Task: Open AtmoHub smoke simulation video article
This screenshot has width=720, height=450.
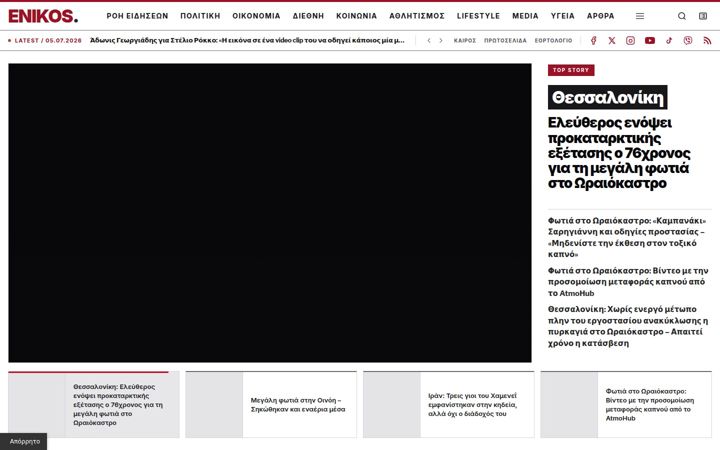Action: click(628, 282)
